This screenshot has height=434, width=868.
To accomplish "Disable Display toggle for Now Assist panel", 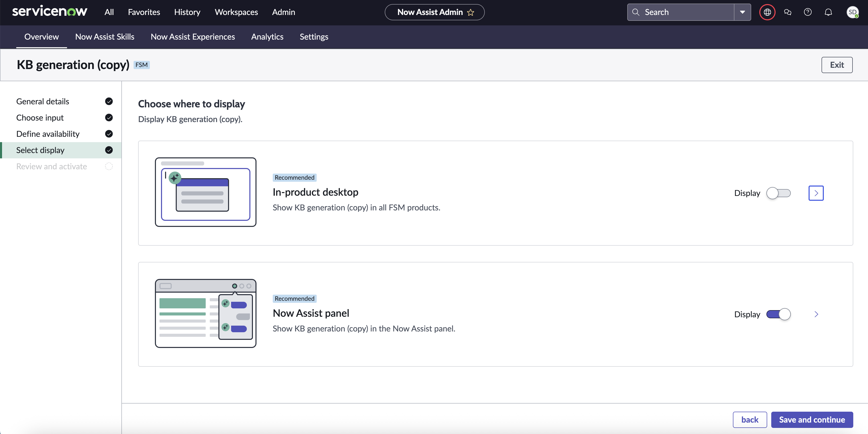I will [778, 314].
